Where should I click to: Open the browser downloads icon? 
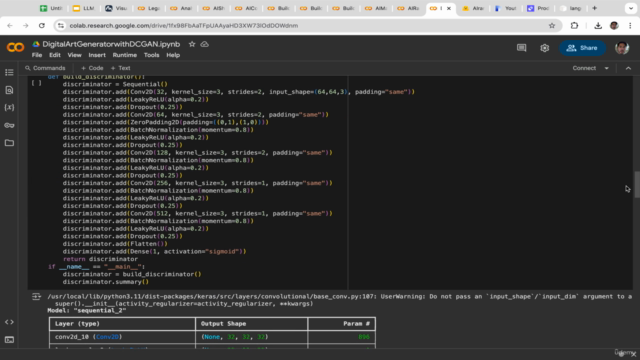(x=598, y=25)
